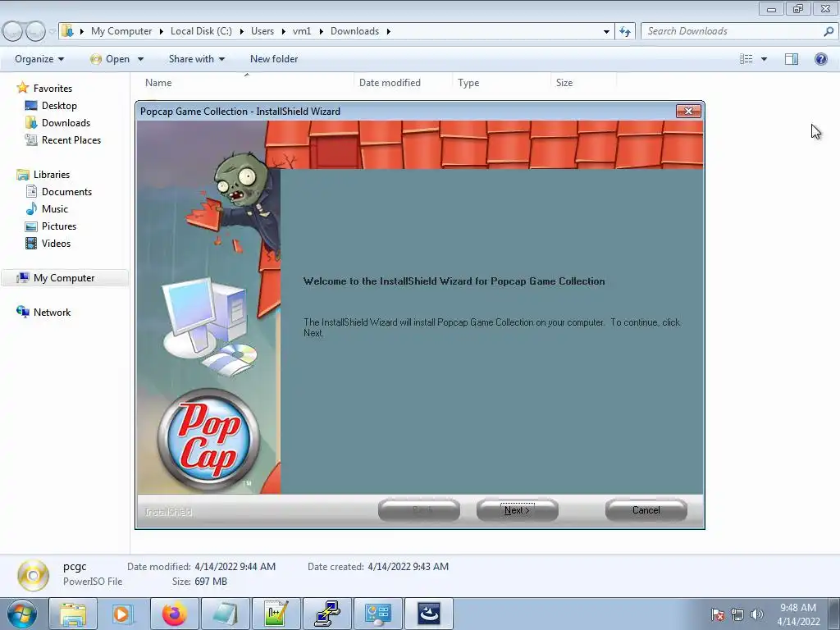Viewport: 840px width, 630px height.
Task: Open the Help icon in Explorer
Action: click(820, 59)
